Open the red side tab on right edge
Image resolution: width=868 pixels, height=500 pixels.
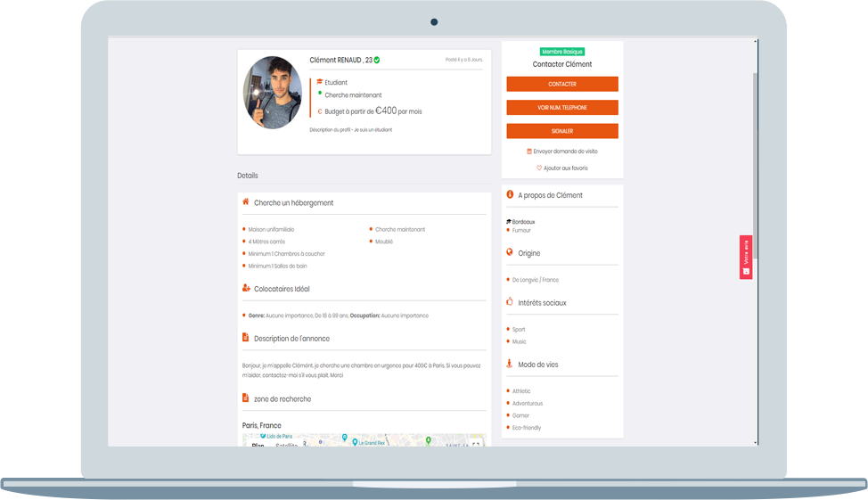point(746,258)
